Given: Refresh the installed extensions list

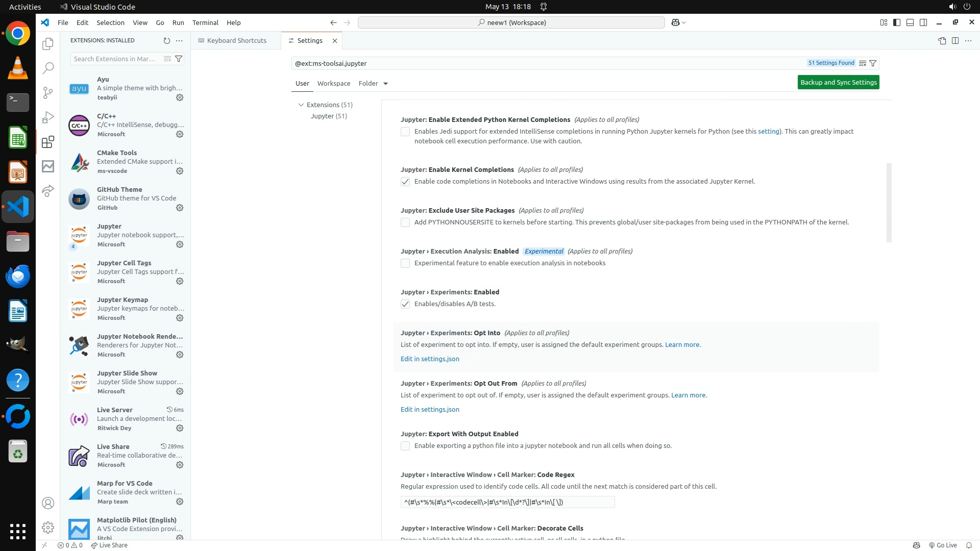Looking at the screenshot, I should [x=166, y=40].
